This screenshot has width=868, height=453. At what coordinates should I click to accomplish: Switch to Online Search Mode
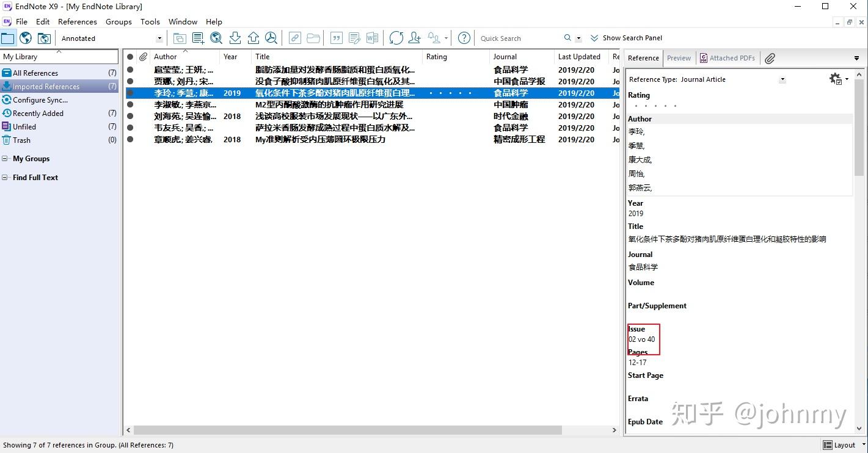(x=25, y=38)
